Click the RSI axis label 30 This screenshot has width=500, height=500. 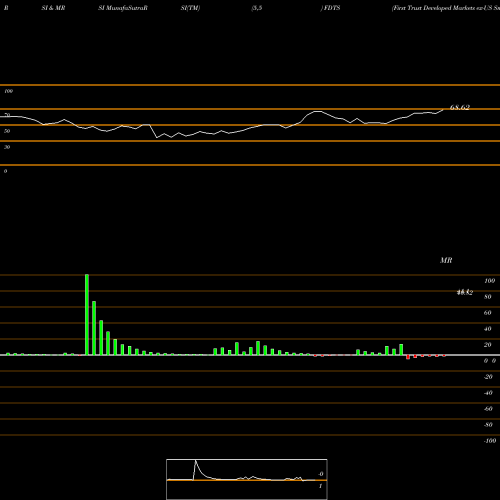[7, 147]
